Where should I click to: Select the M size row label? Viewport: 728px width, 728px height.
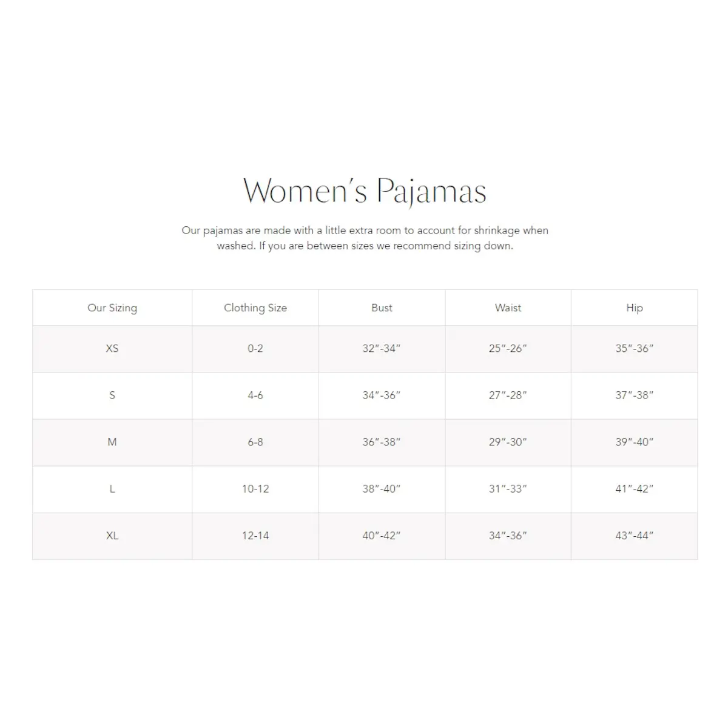(112, 442)
